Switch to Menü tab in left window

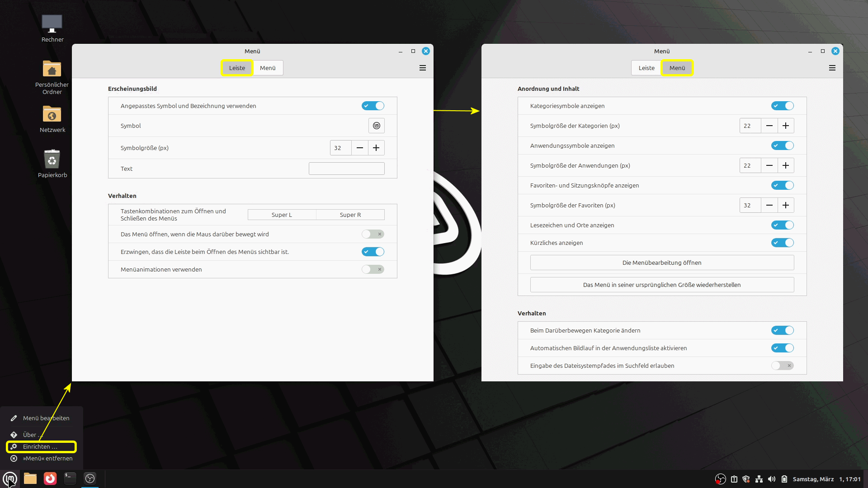pyautogui.click(x=268, y=68)
